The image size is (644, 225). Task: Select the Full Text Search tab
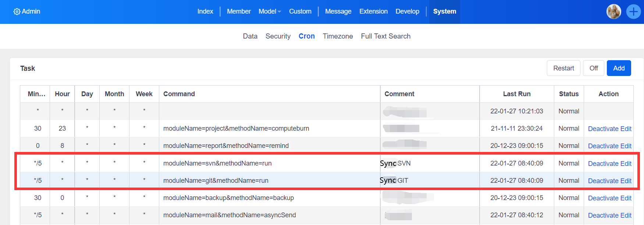point(385,36)
